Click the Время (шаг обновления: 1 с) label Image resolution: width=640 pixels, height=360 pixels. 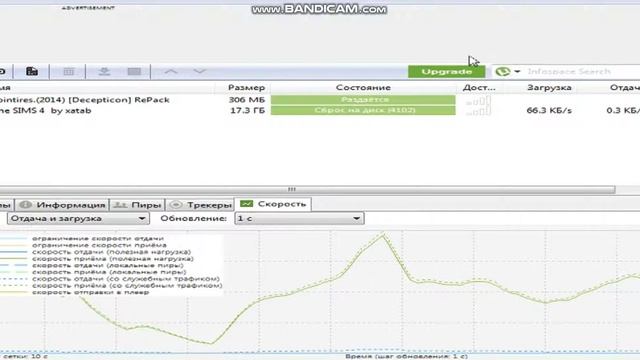pyautogui.click(x=407, y=356)
